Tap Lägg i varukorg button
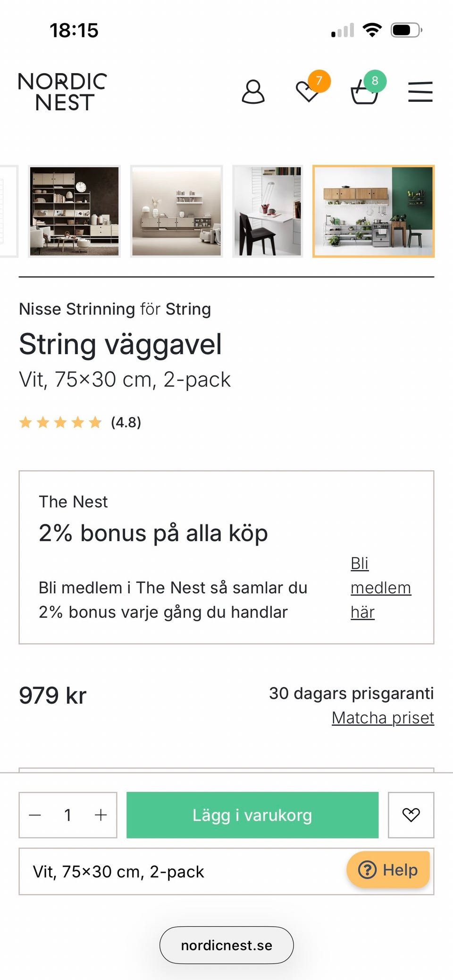Image resolution: width=453 pixels, height=980 pixels. click(x=252, y=815)
